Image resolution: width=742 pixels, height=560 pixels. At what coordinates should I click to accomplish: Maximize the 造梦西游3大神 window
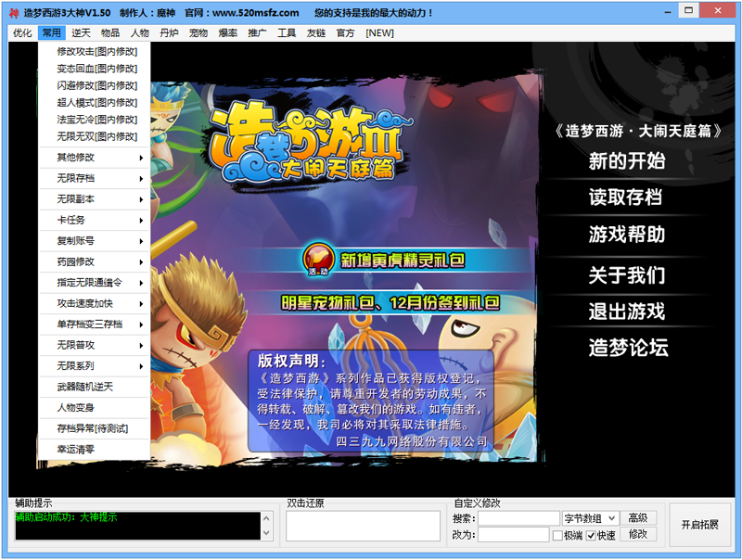point(689,10)
